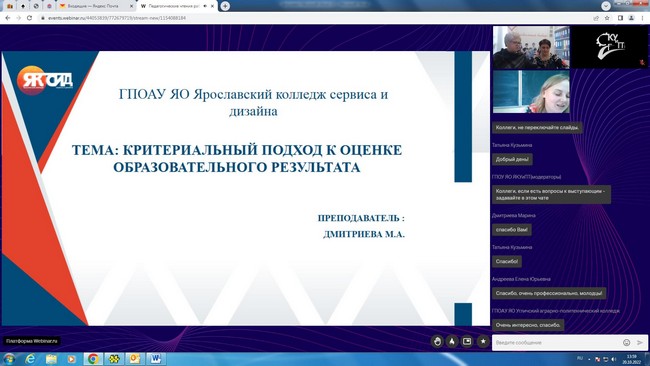Switch to first pinned browser tab
Screen dimensions: 650x366
10,6
